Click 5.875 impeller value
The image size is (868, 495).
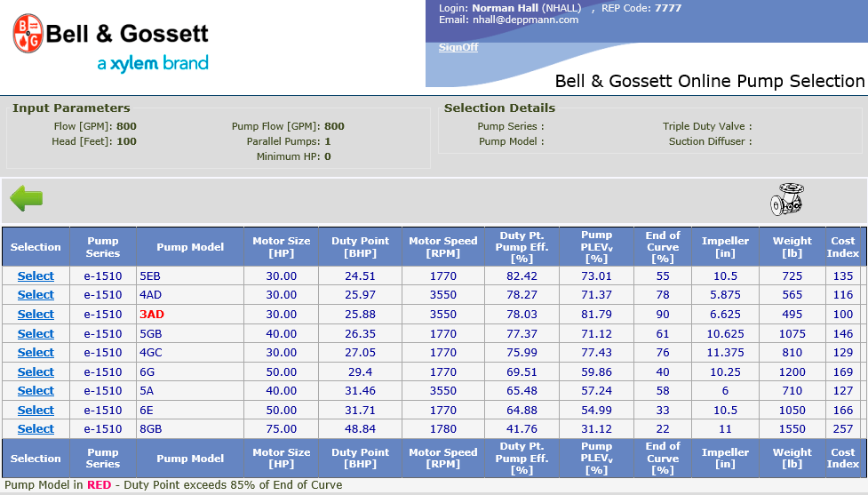(725, 294)
